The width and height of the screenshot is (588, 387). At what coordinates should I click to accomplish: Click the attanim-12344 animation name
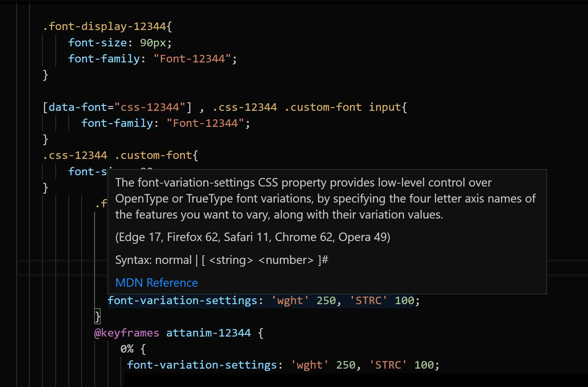208,333
